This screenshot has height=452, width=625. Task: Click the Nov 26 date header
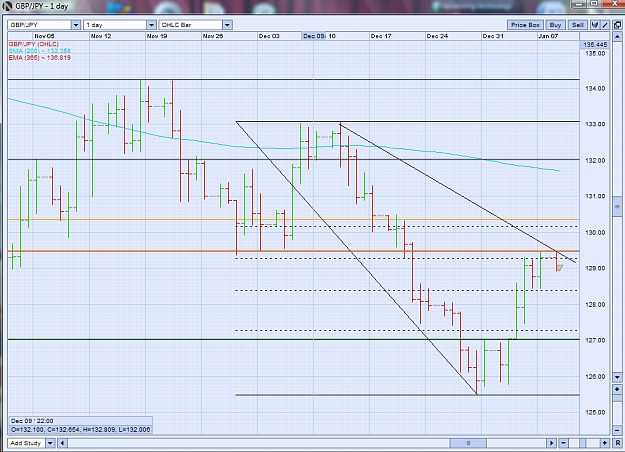[213, 36]
